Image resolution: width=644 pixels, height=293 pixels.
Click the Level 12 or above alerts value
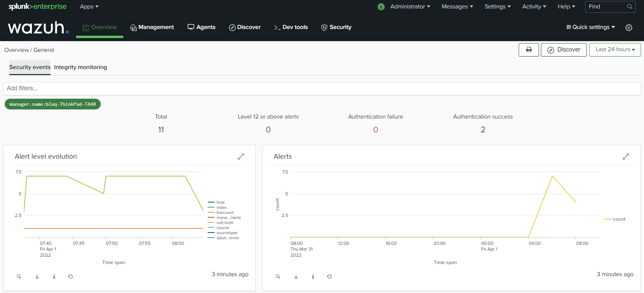coord(268,130)
